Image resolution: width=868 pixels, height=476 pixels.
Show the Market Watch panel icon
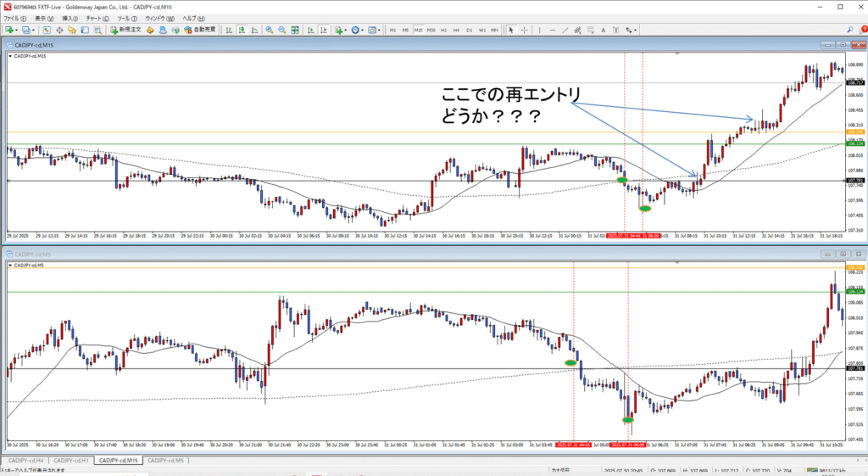47,30
